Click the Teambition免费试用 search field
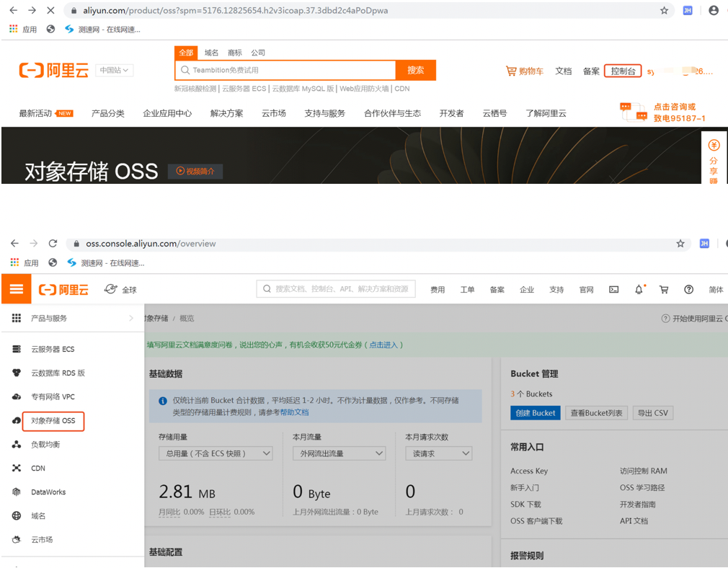 click(285, 70)
